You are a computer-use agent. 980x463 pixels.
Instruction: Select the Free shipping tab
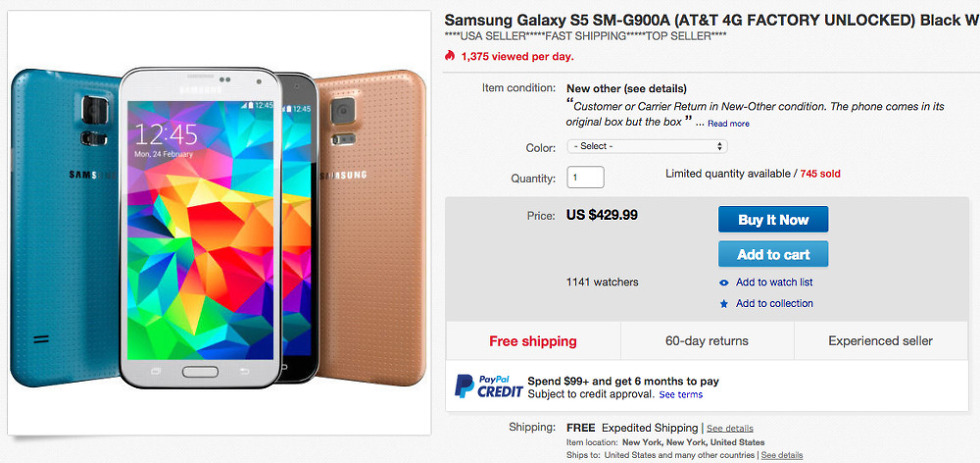coord(533,341)
